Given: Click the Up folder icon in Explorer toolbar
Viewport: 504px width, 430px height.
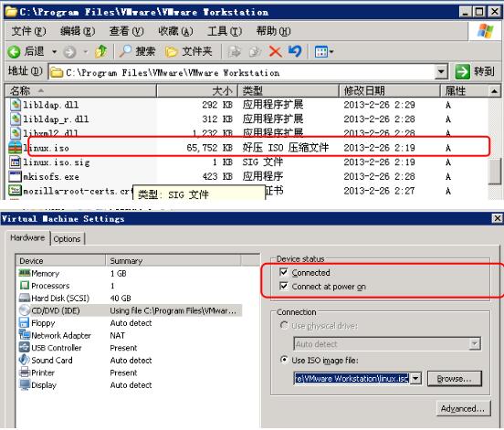Looking at the screenshot, I should (101, 51).
